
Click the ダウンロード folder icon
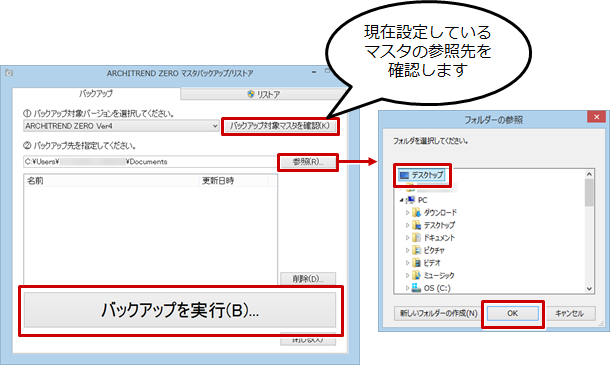pyautogui.click(x=416, y=212)
